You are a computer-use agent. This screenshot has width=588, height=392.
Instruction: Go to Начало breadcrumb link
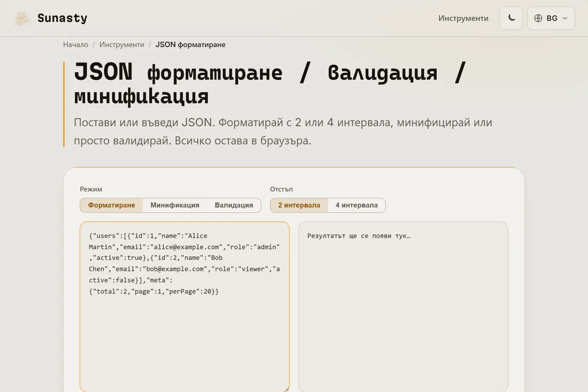[75, 44]
